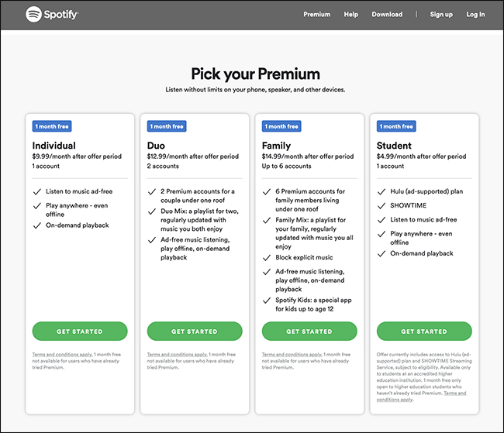Click the 1 month free badge on Individual
This screenshot has height=433, width=504.
(52, 126)
